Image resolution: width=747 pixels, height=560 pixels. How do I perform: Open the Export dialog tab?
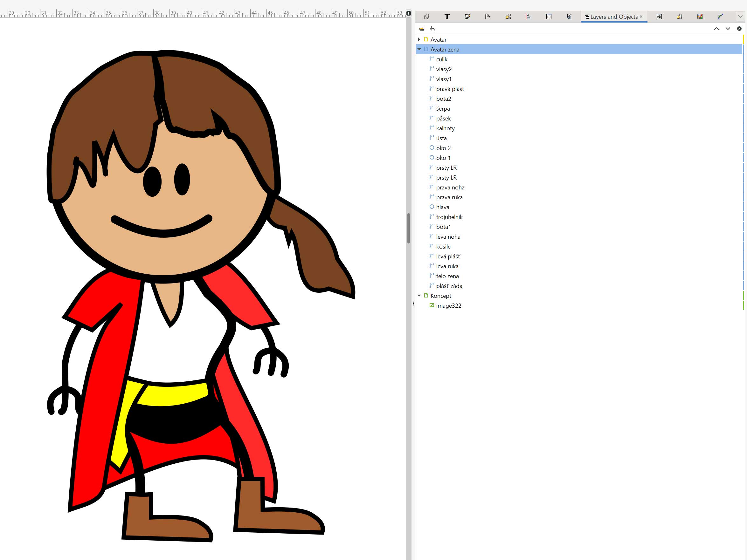coord(487,17)
